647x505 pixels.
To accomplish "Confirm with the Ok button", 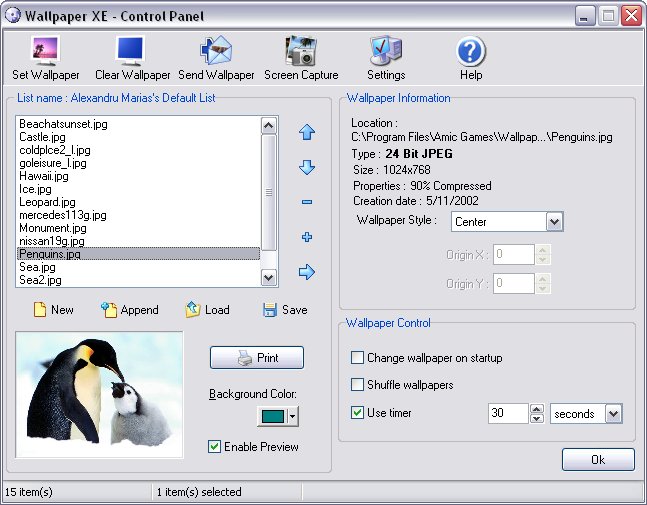I will 598,459.
